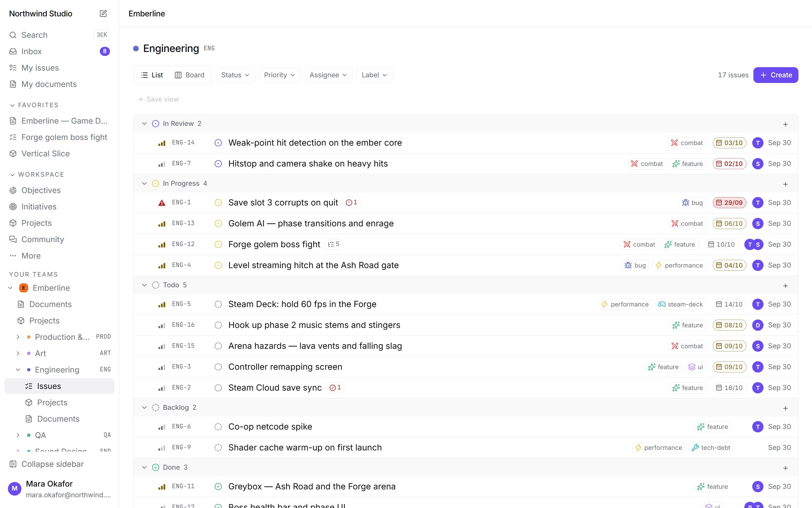Collapse the Favorites section
Screen dimensions: 812x508
(x=12, y=105)
